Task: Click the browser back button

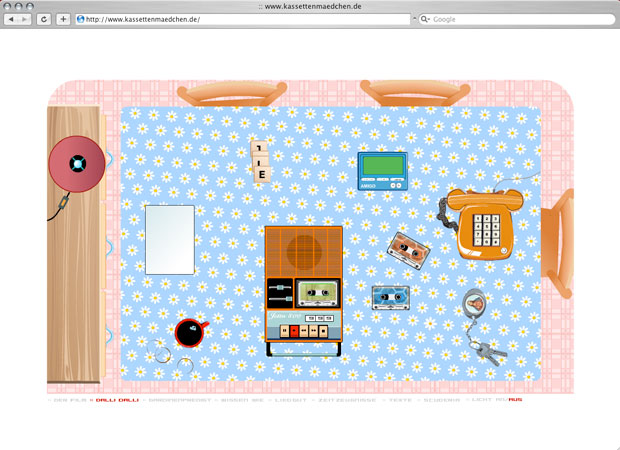Action: click(14, 19)
